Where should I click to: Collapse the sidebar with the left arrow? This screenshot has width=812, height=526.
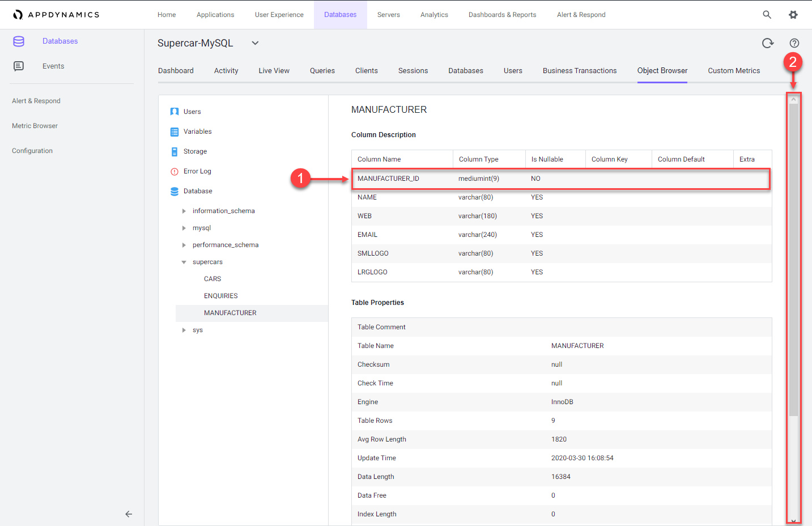(129, 514)
